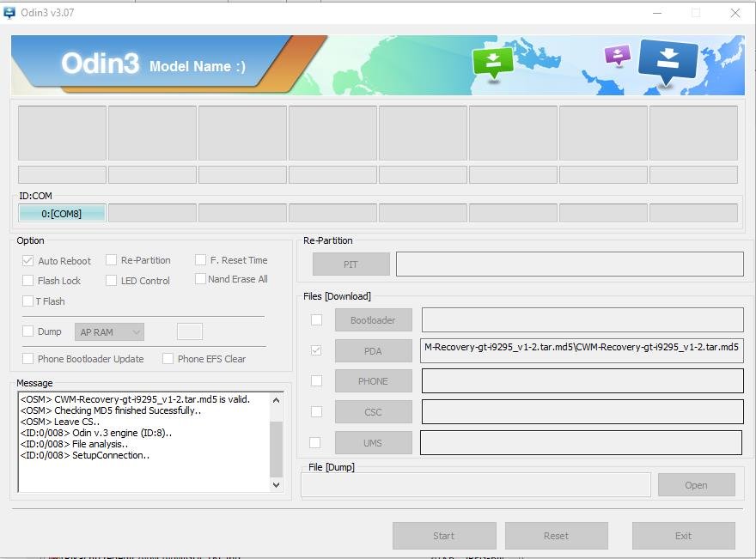Click the UMS file path field
Screen dimensions: 756x559
click(x=582, y=442)
